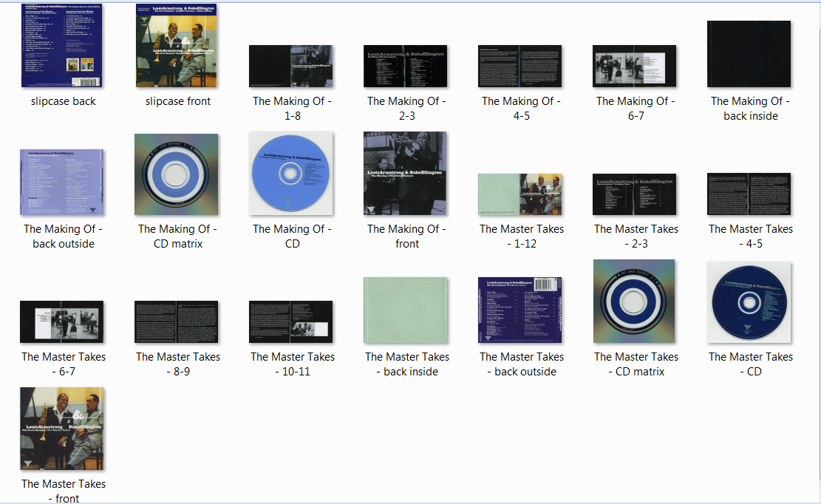Click file name "The Making Of - 6-7"
This screenshot has height=504, width=821.
pos(636,109)
